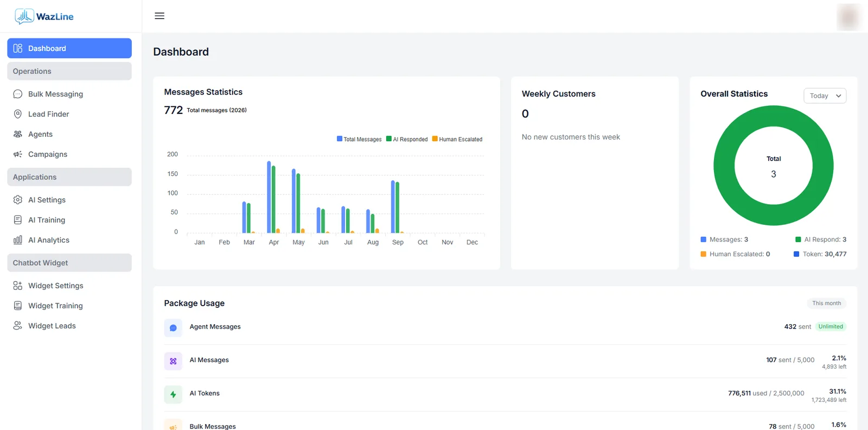Click the Widget Settings grid-plus icon
The width and height of the screenshot is (868, 430).
coord(18,286)
